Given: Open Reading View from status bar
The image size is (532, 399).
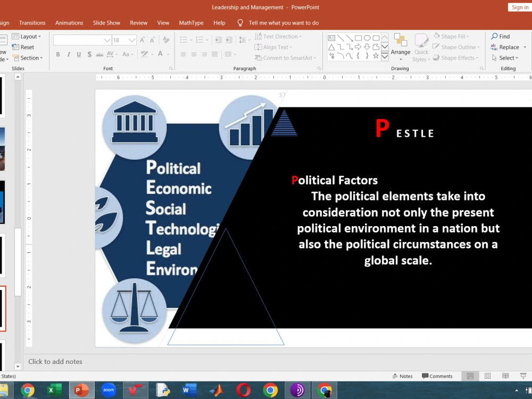Looking at the screenshot, I should pyautogui.click(x=505, y=376).
